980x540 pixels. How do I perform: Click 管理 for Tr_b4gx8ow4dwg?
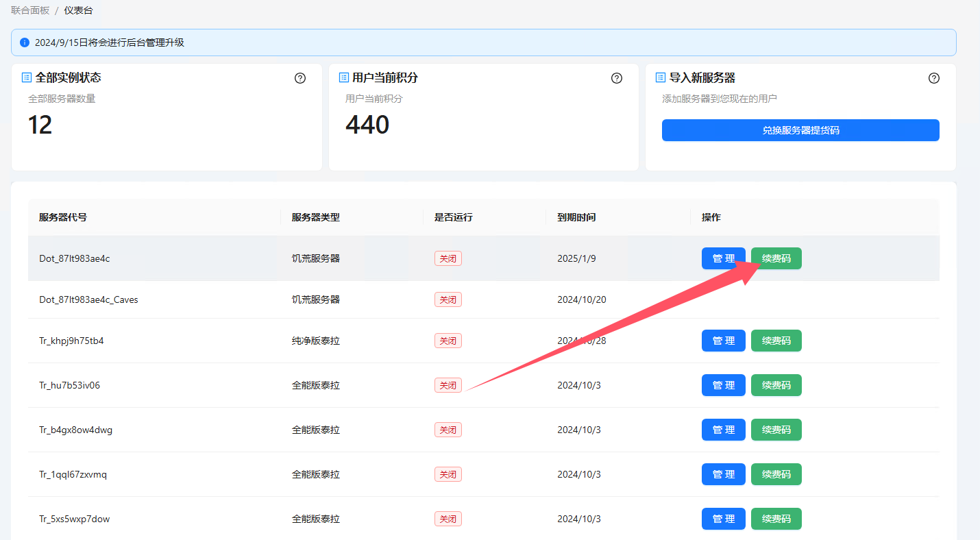coord(724,430)
